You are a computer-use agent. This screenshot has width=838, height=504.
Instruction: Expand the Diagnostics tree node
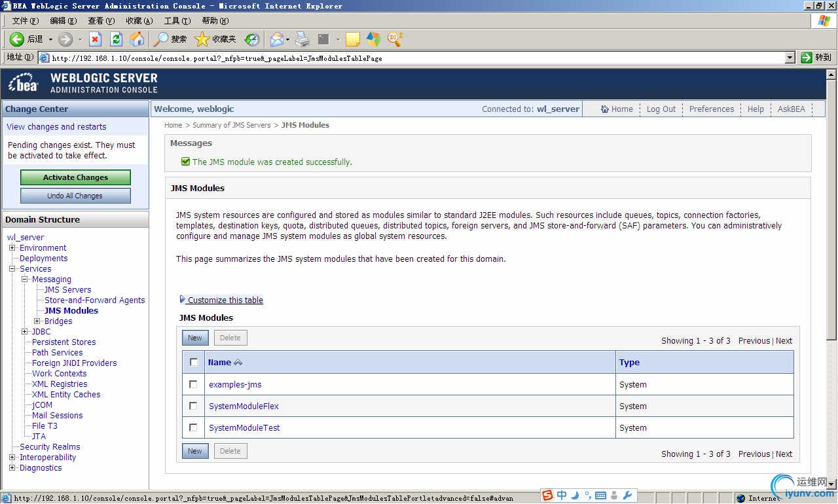[x=12, y=468]
